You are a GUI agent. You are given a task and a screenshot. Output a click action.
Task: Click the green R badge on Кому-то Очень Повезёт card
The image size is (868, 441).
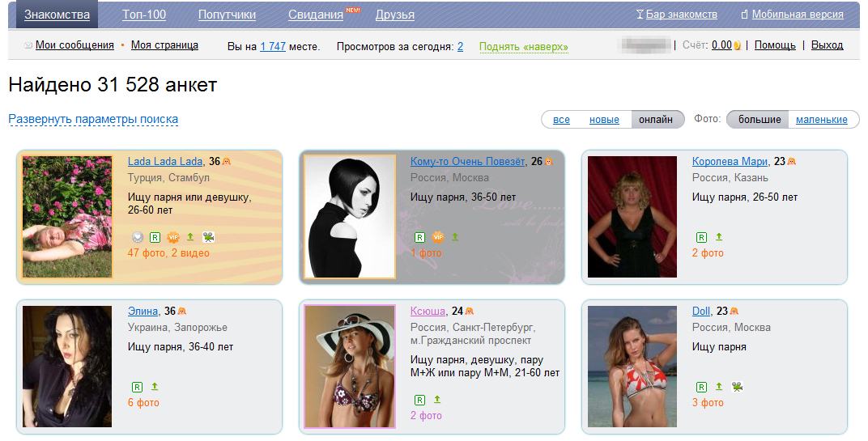point(419,237)
